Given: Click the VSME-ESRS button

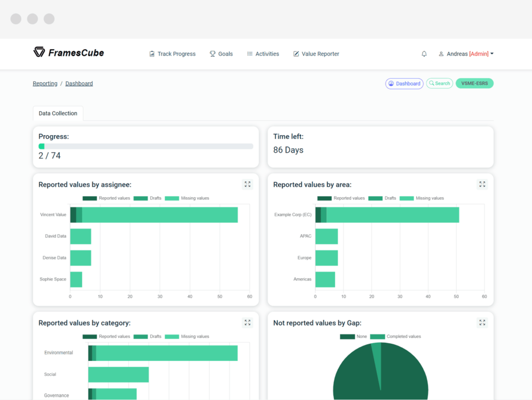Looking at the screenshot, I should click(474, 83).
